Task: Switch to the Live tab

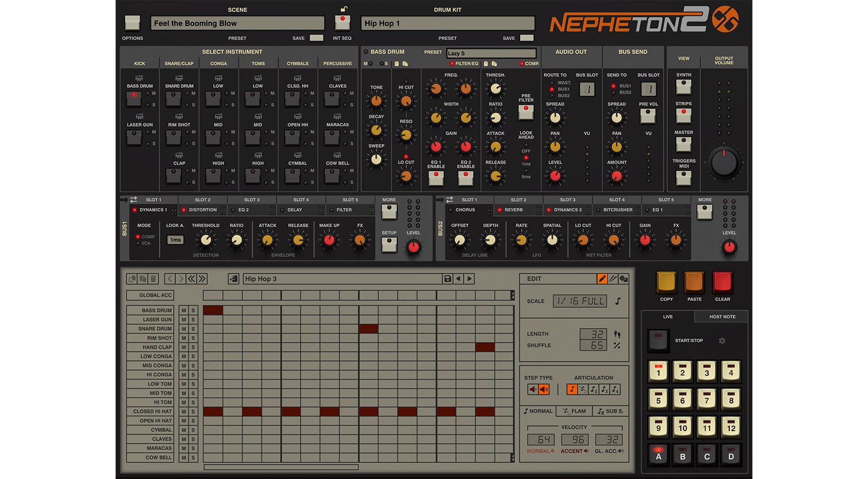Action: click(668, 317)
